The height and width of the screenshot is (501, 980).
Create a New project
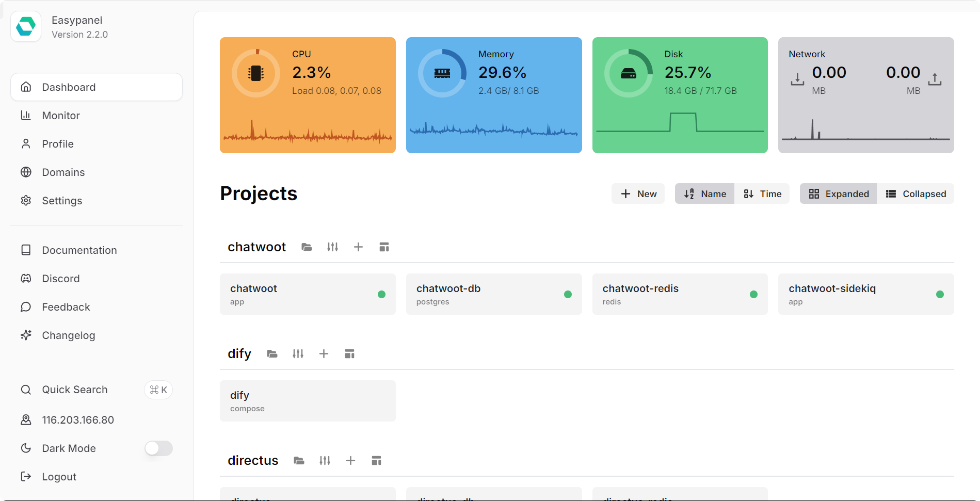point(638,193)
